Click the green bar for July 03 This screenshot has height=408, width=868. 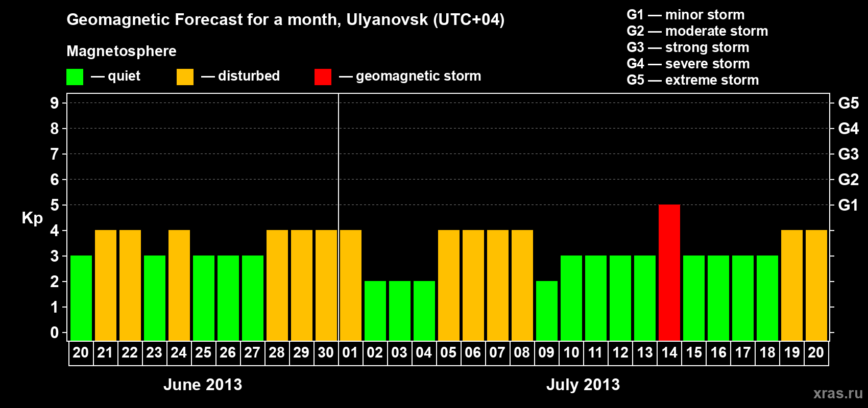point(400,311)
